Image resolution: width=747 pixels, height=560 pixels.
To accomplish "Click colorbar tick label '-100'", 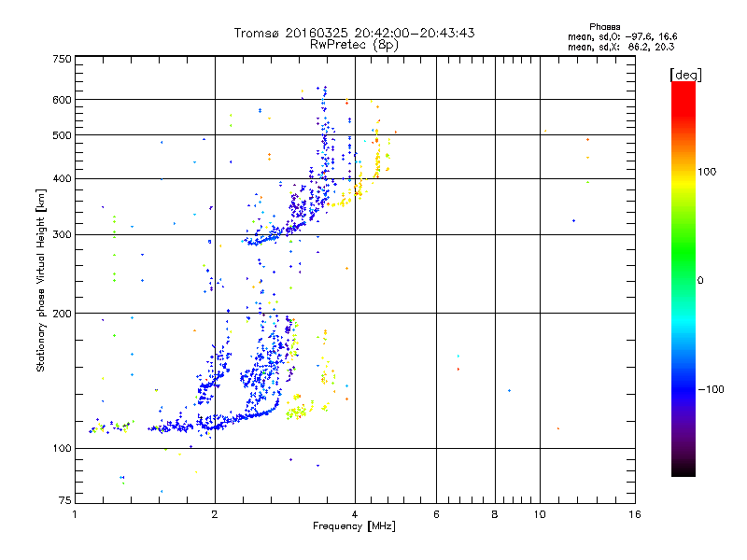I will 711,389.
